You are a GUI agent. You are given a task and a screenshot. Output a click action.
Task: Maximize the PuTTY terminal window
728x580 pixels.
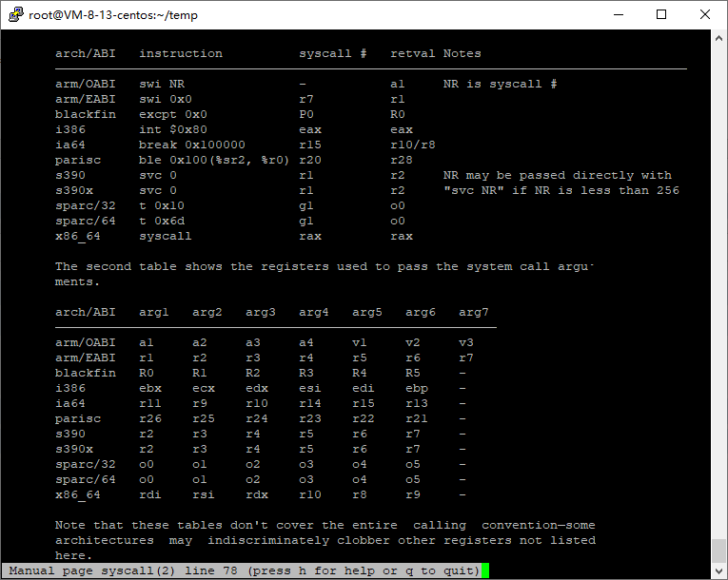click(661, 14)
